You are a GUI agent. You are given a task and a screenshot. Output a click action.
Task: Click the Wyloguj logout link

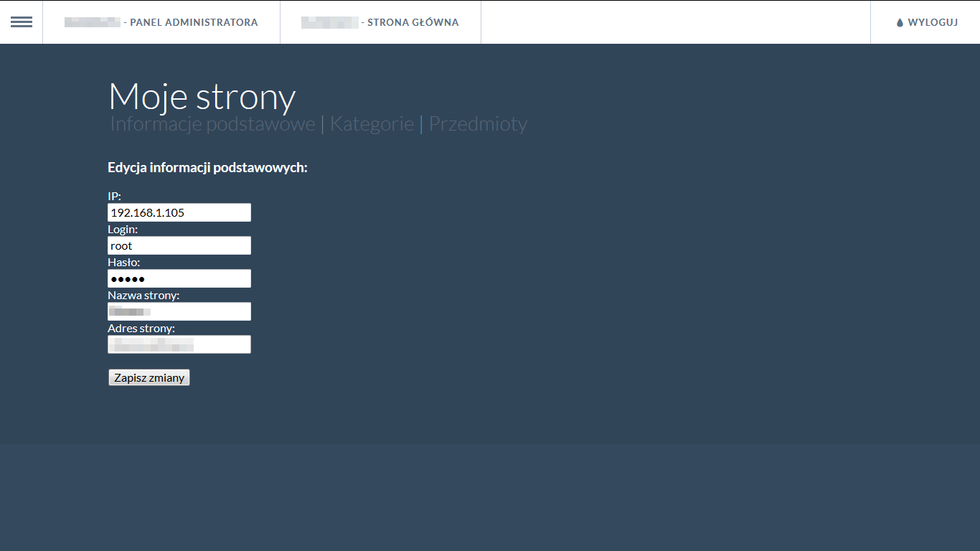pyautogui.click(x=933, y=22)
